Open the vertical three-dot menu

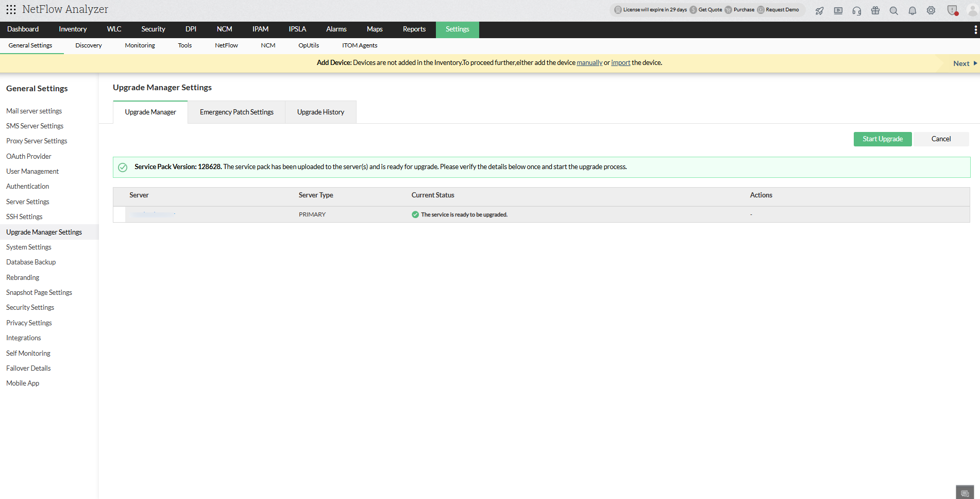tap(975, 30)
